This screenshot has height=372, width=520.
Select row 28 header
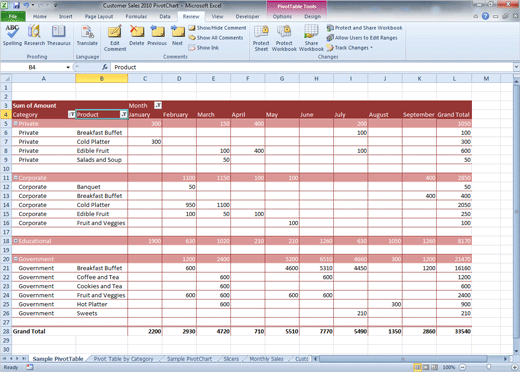(x=6, y=331)
